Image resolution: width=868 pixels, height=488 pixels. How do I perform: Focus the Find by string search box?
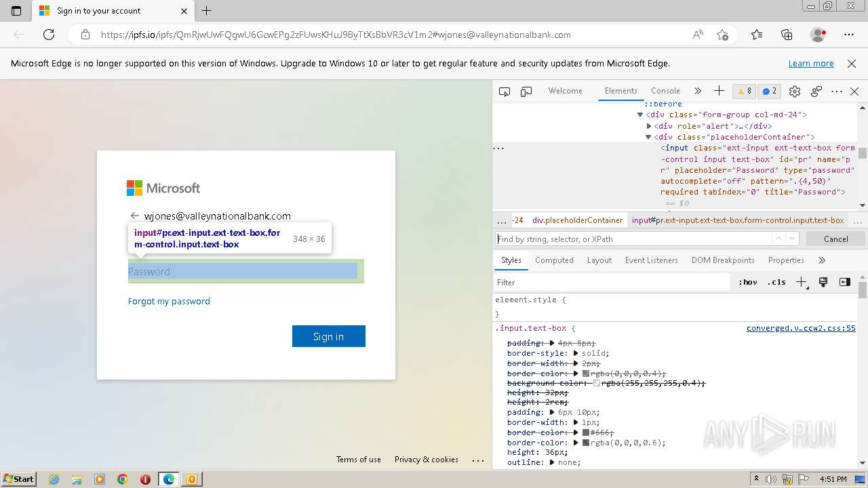[633, 239]
